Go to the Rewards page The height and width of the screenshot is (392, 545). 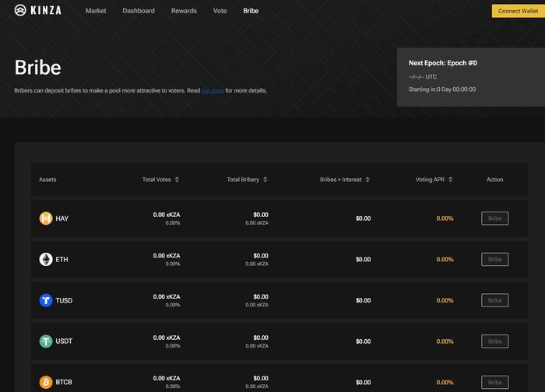coord(184,11)
